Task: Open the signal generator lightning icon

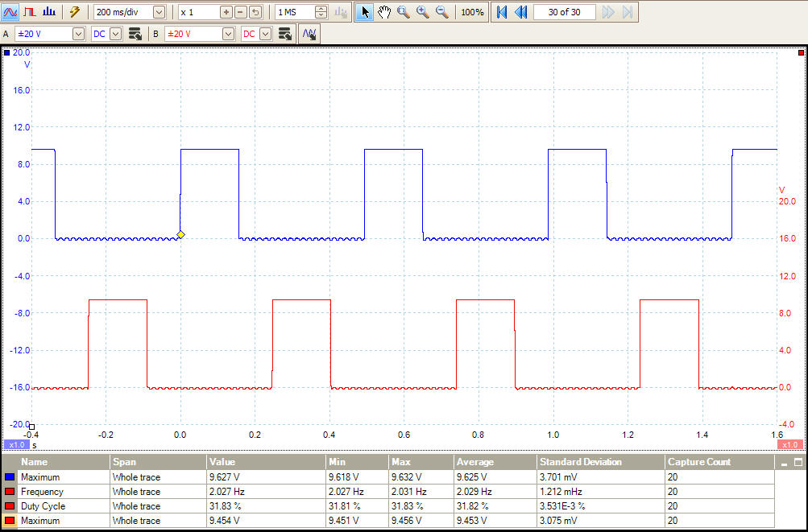Action: (x=75, y=11)
